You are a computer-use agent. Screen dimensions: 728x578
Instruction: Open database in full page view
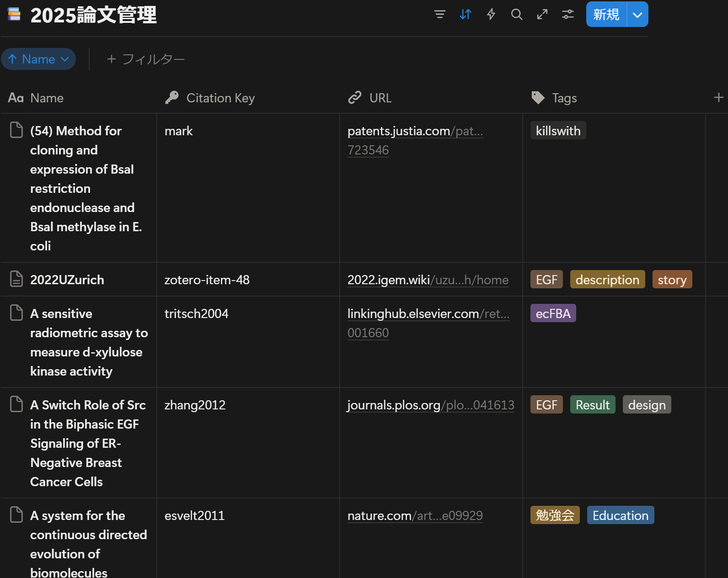(542, 15)
